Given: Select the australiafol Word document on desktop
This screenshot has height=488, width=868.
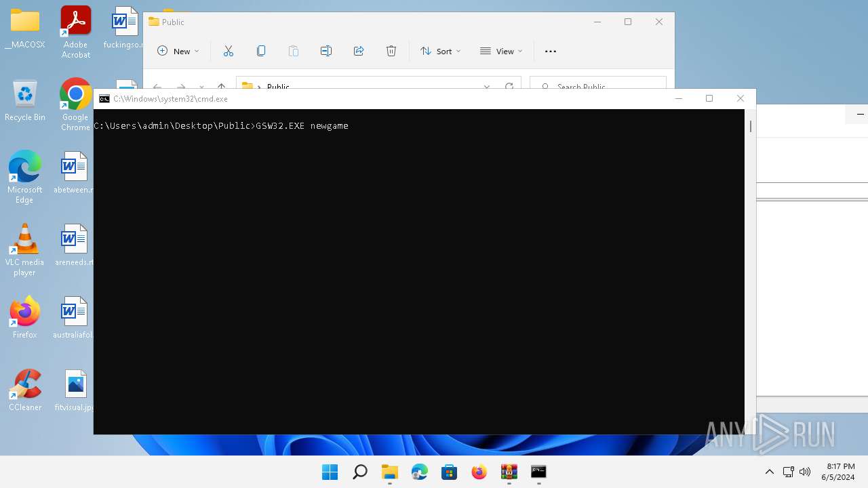Looking at the screenshot, I should coord(73,317).
